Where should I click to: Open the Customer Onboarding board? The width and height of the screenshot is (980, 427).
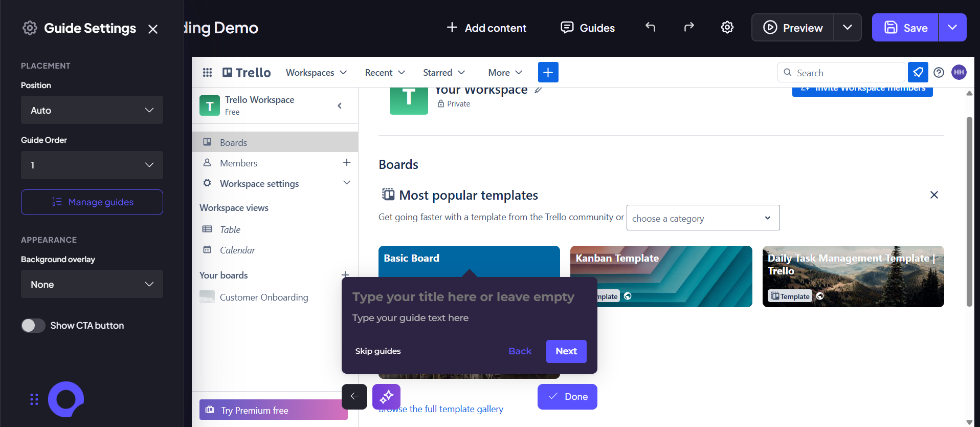(264, 297)
